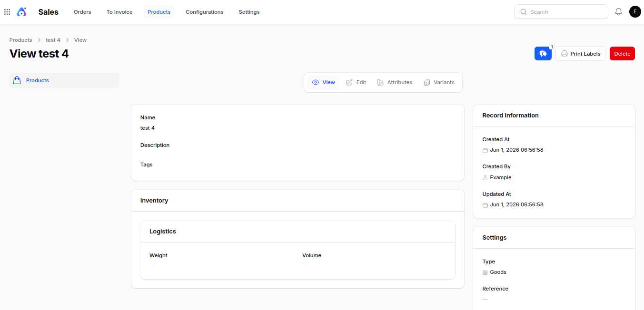This screenshot has width=644, height=310.
Task: Click the Sales app title
Action: [49, 12]
